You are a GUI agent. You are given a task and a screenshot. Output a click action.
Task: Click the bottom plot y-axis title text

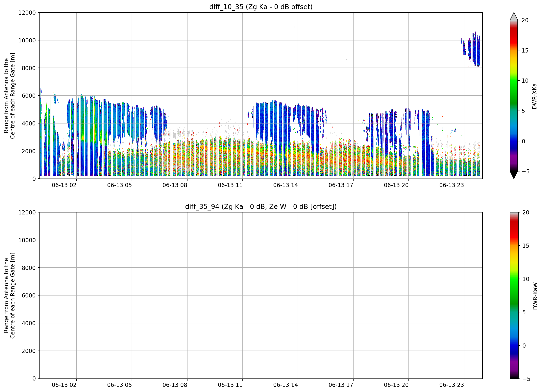point(10,295)
